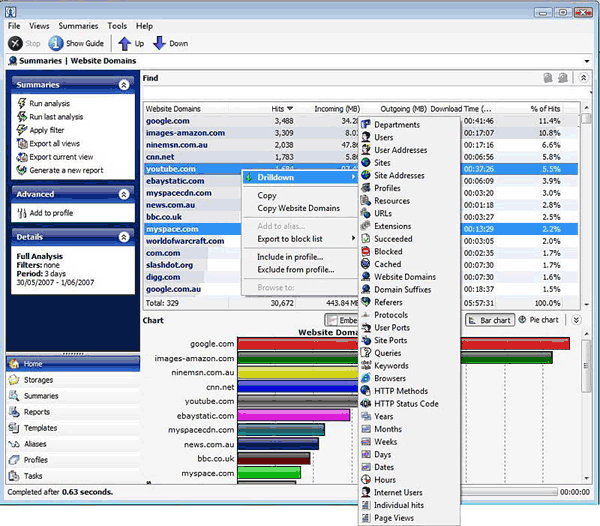600x526 pixels.
Task: Click the Down arrow icon
Action: [x=159, y=43]
